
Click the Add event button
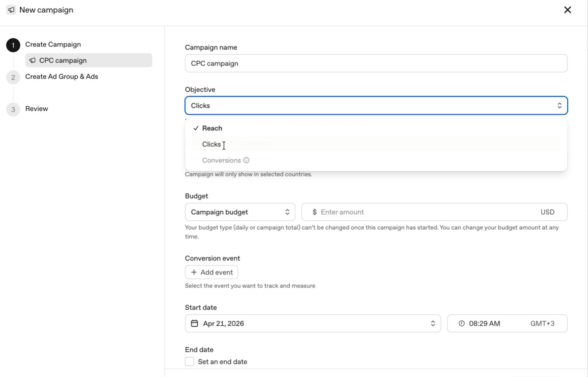211,272
